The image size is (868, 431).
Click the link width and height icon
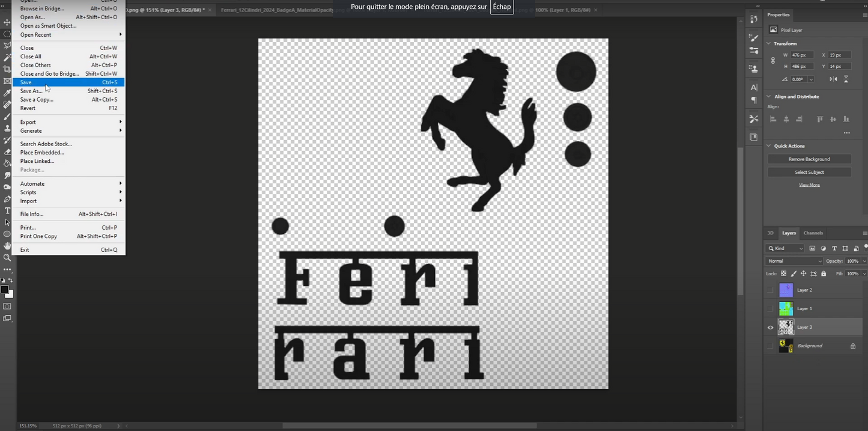772,61
